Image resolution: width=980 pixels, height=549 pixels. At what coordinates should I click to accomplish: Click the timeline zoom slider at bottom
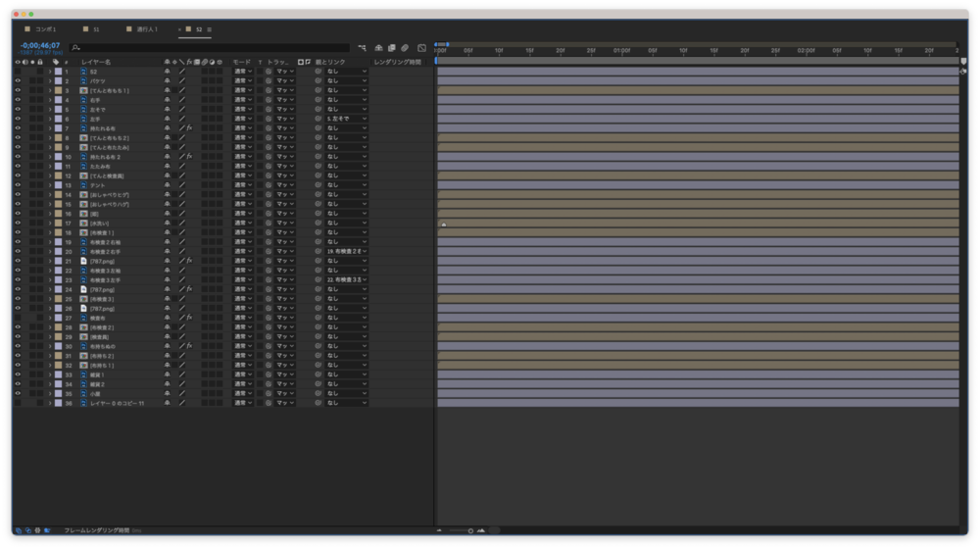tap(461, 530)
